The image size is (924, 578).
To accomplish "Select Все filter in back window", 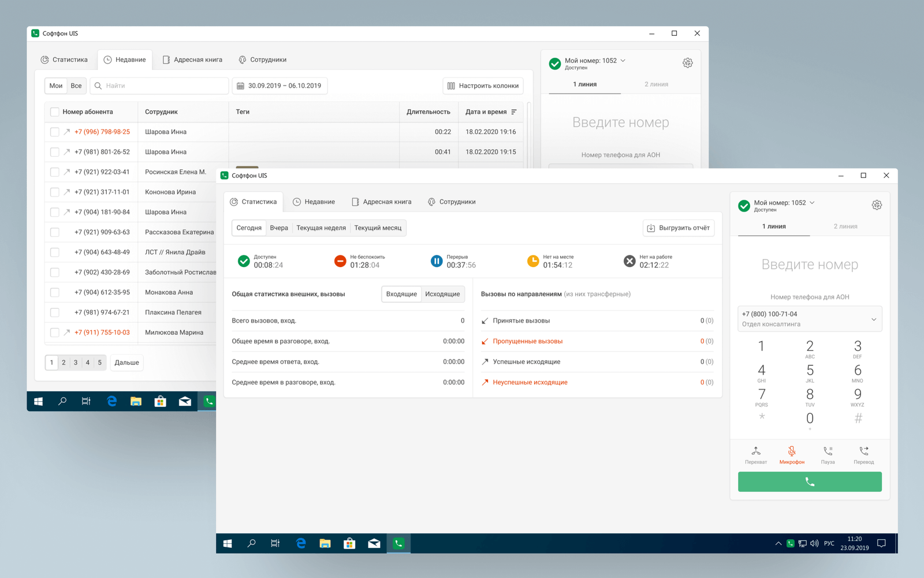I will [76, 86].
